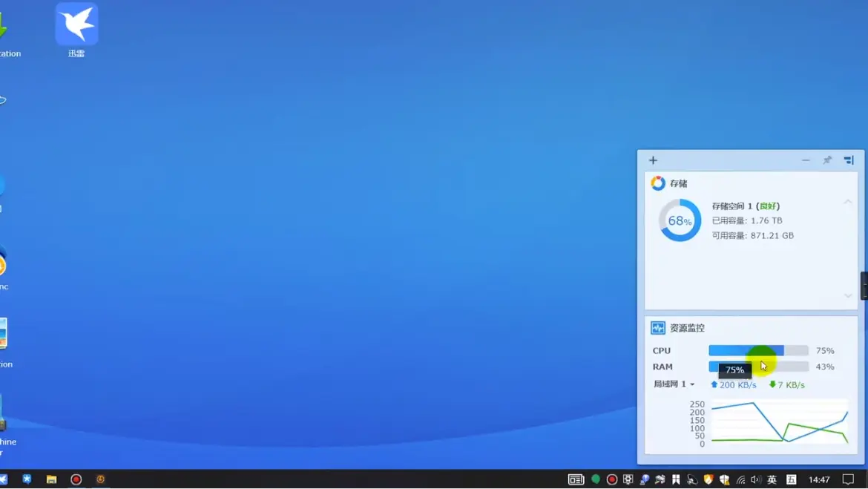Expand the 局域网 1 network dropdown
868x489 pixels.
(x=674, y=384)
